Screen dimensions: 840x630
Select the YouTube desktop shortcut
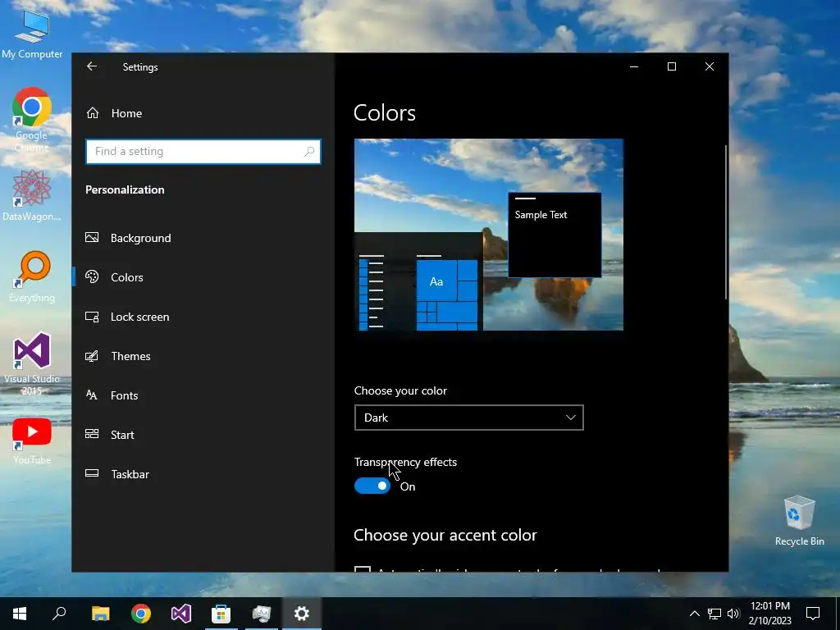32,441
